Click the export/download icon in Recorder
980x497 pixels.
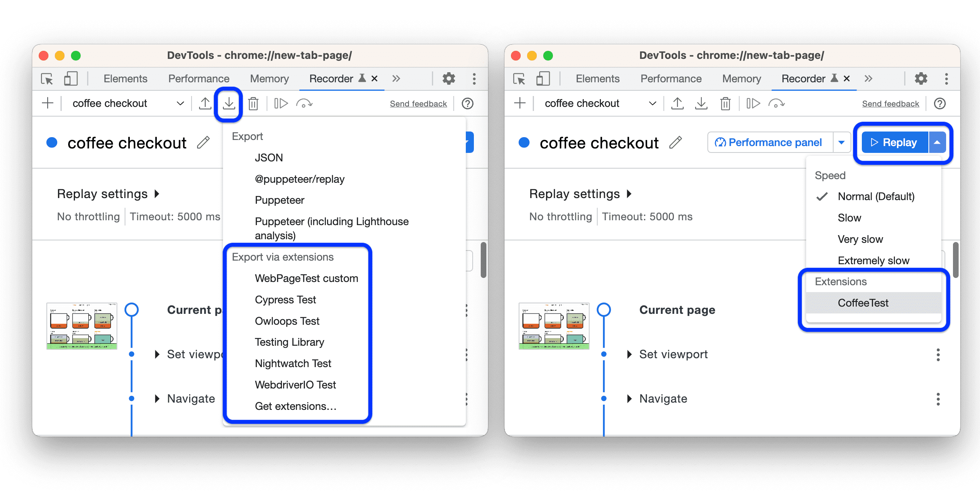[x=230, y=103]
